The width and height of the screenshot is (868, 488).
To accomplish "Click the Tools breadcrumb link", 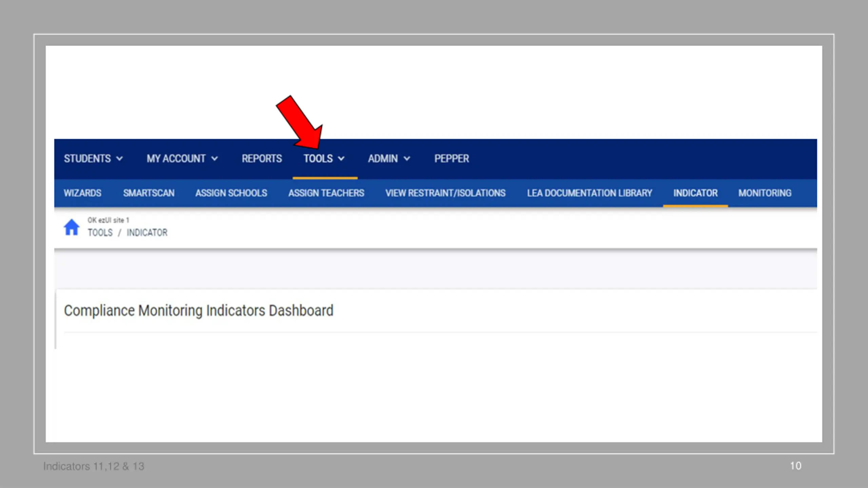I will [x=100, y=232].
